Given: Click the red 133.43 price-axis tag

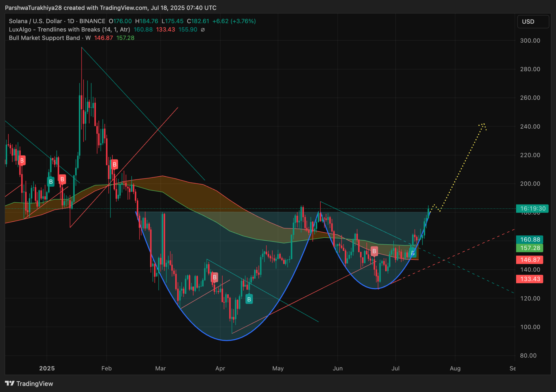Looking at the screenshot, I should click(x=530, y=279).
